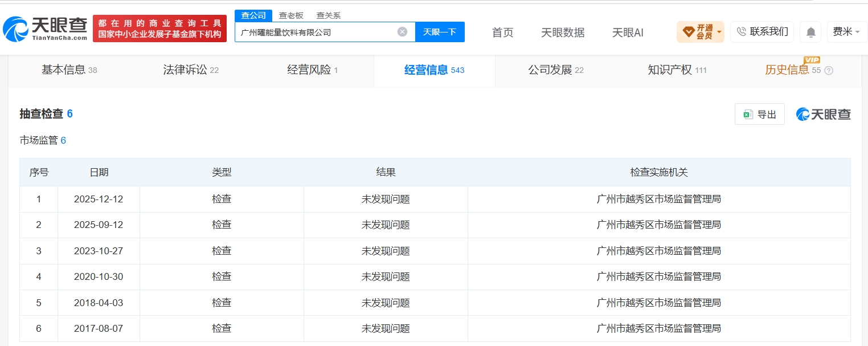Click 广州市越秀区市场监督管理局 in the 2018-04-03 row
This screenshot has height=346, width=868.
(659, 303)
